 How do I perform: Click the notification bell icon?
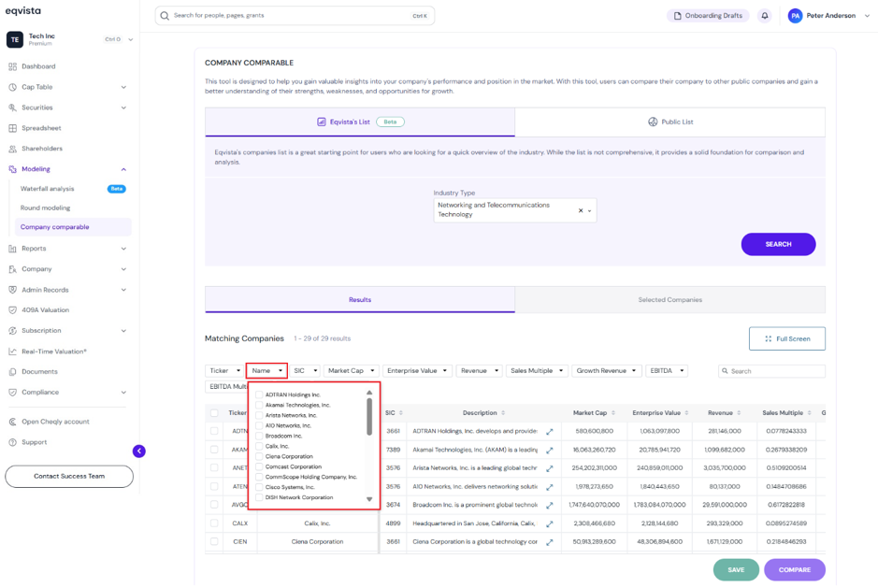764,16
